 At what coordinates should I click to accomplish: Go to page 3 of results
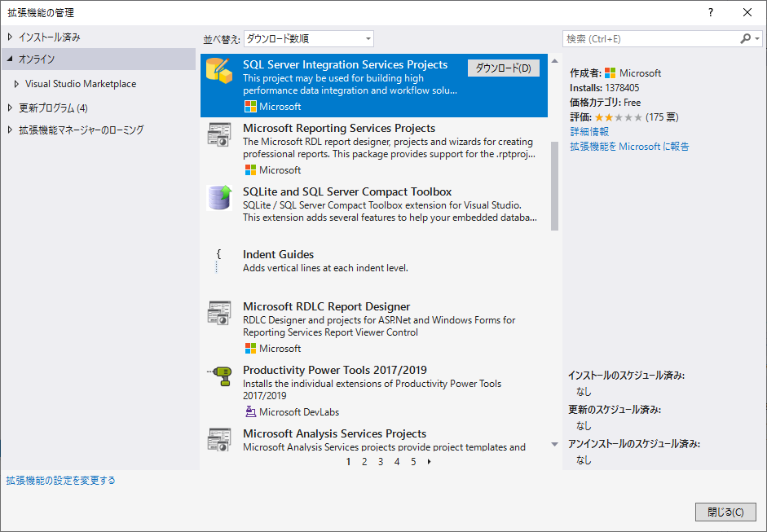[381, 462]
